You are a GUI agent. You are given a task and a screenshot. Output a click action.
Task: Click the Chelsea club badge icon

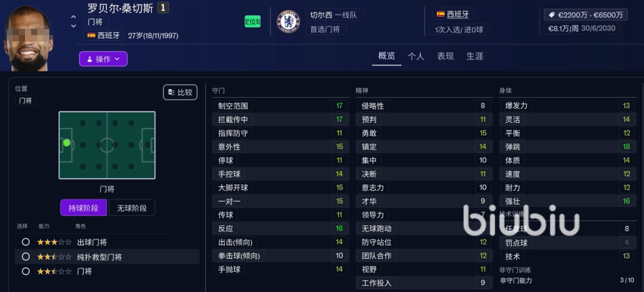coord(288,22)
